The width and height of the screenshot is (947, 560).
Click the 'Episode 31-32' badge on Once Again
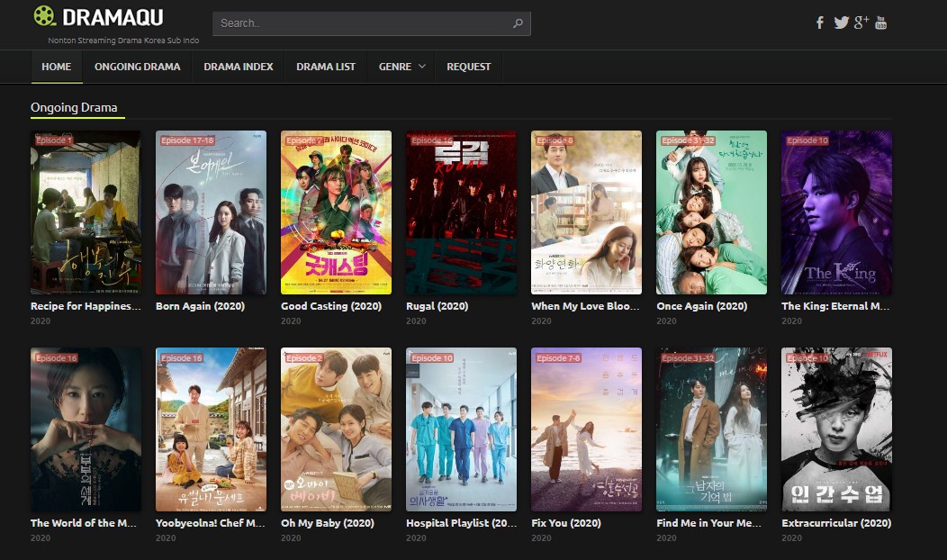coord(688,140)
